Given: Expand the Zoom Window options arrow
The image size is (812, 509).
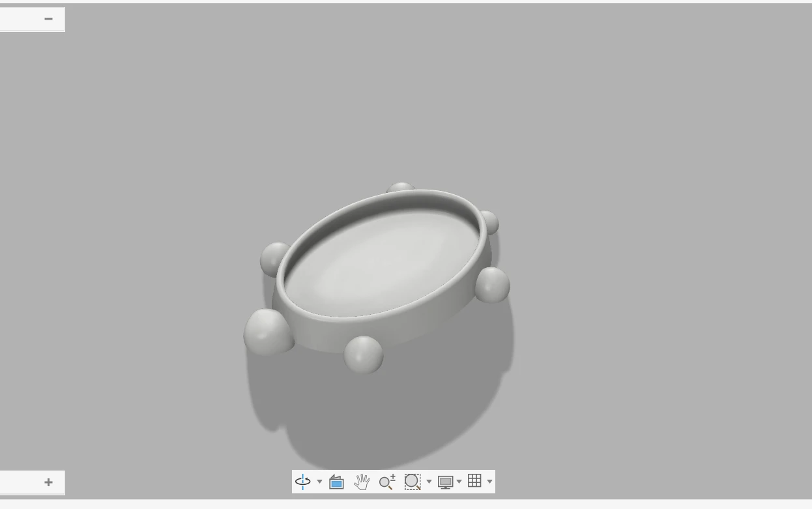Looking at the screenshot, I should coord(429,482).
